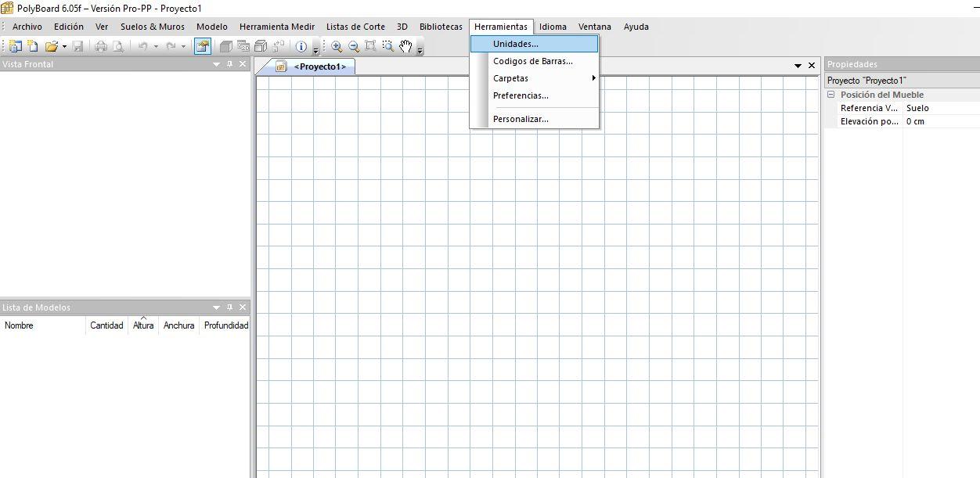Click the Redo arrow icon
The image size is (980, 478).
171,46
